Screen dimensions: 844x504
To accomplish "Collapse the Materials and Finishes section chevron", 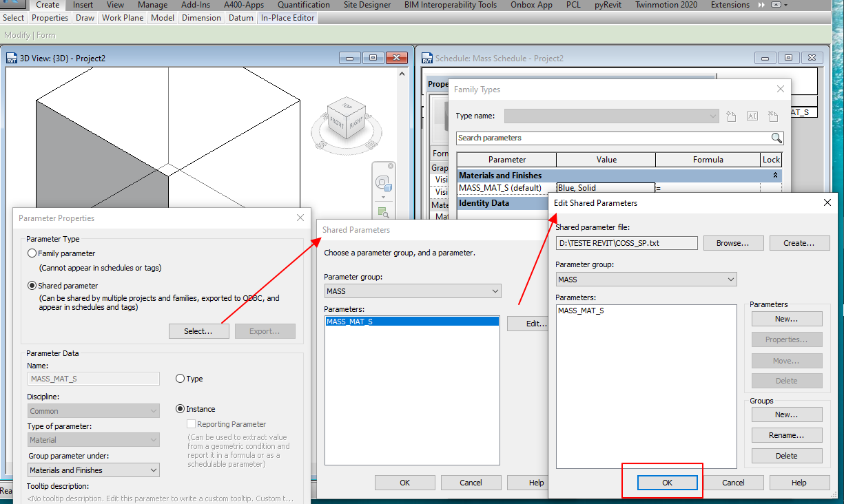I will tap(776, 175).
